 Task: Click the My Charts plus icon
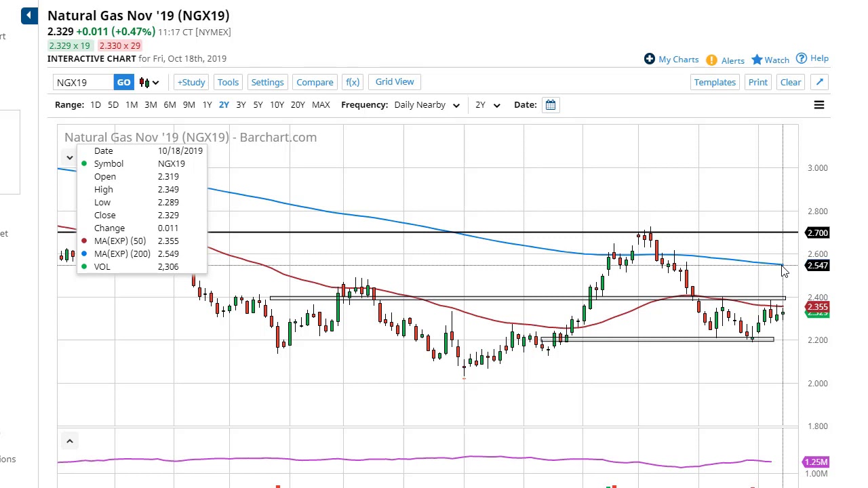(x=649, y=59)
